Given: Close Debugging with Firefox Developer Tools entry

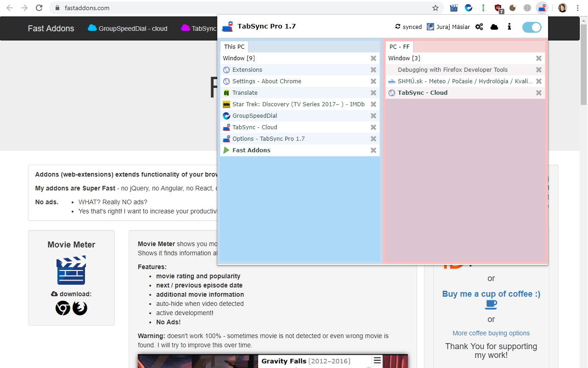Looking at the screenshot, I should (x=539, y=70).
